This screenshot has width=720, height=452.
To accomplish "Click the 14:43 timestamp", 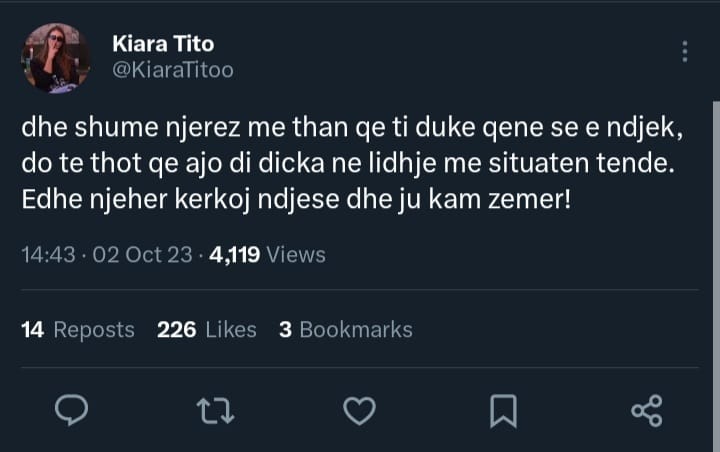I will pos(48,255).
